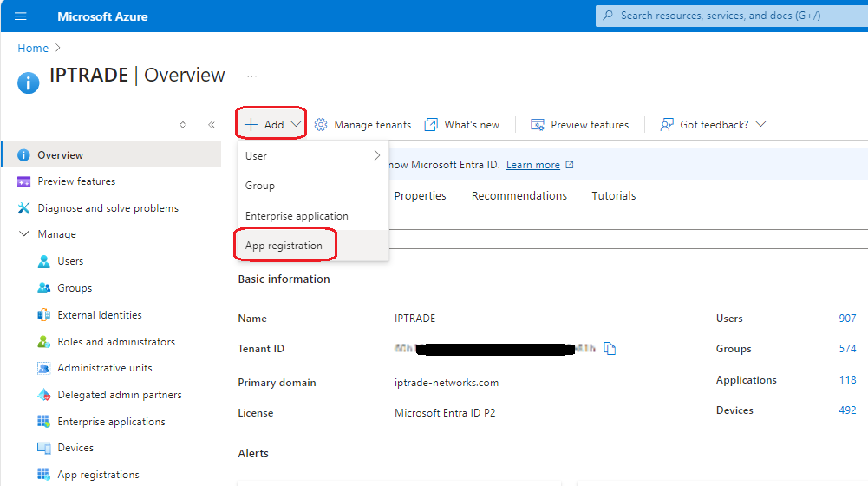
Task: Collapse the Manage section chevron
Action: [x=23, y=233]
